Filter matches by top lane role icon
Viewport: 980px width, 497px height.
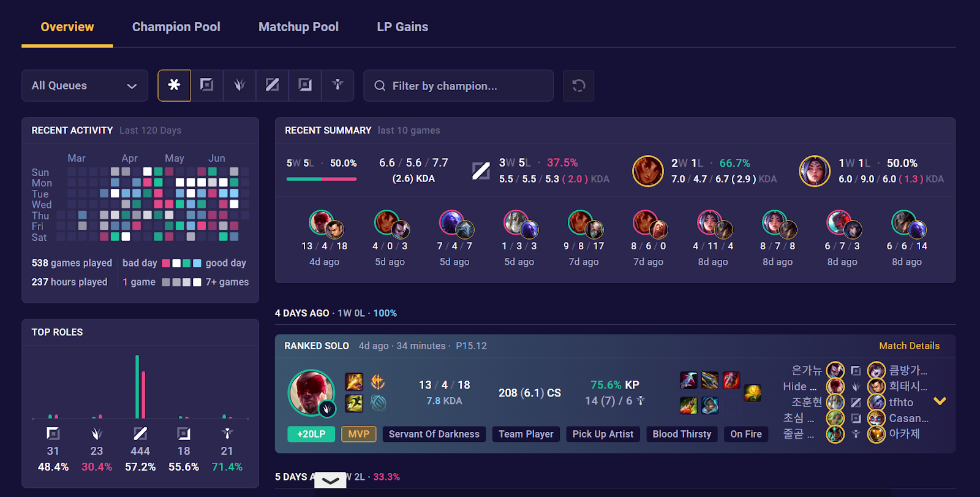(207, 85)
